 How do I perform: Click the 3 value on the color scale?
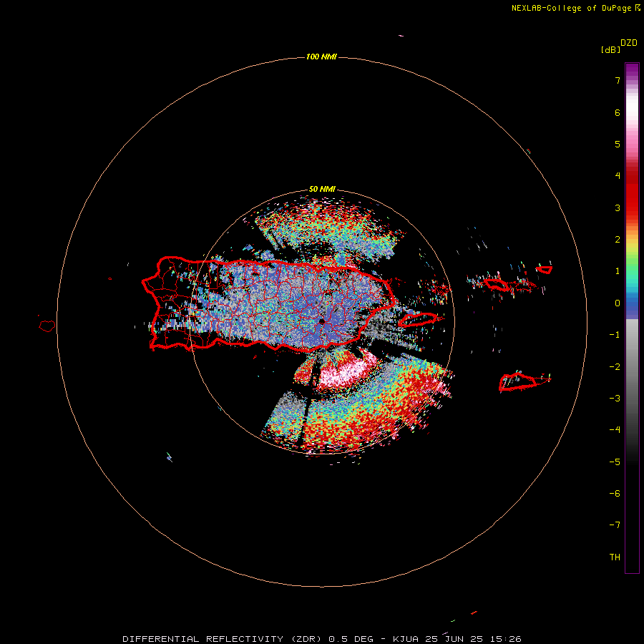pos(618,208)
